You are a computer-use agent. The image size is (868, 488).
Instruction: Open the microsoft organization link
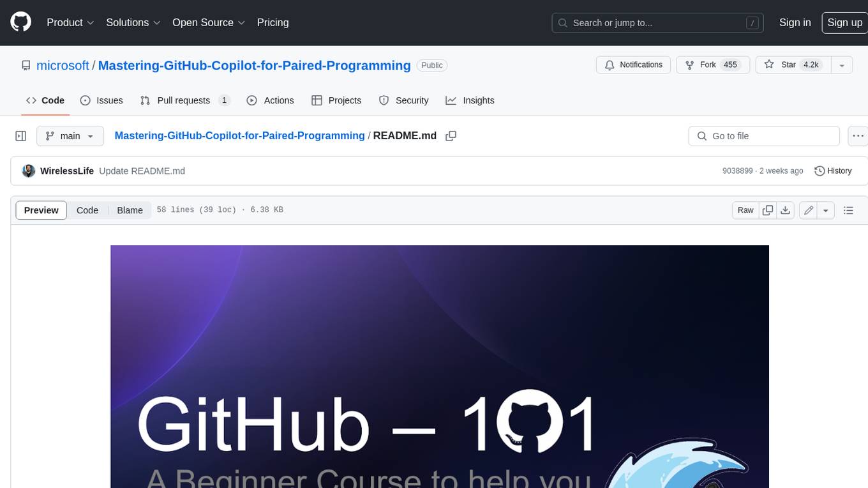(x=63, y=65)
